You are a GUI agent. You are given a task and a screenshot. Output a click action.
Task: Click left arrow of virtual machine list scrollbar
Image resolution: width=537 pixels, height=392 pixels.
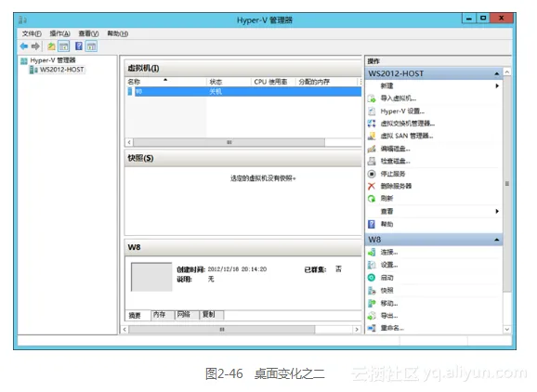click(129, 142)
